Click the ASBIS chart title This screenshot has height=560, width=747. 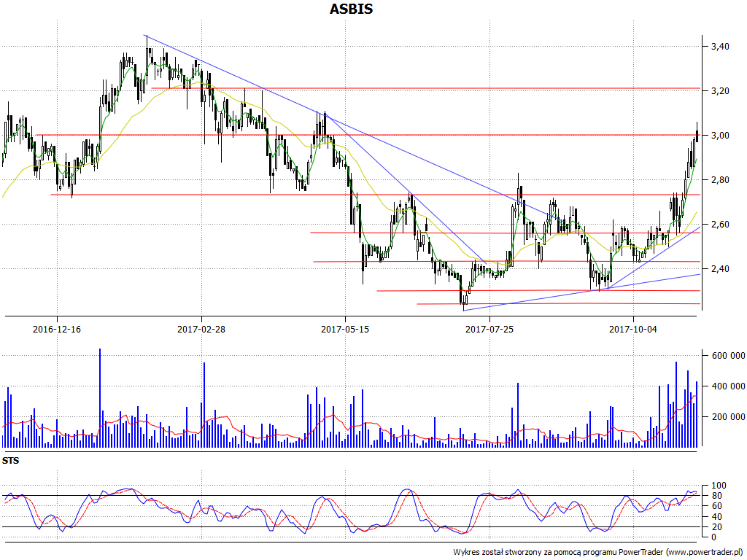coord(351,9)
